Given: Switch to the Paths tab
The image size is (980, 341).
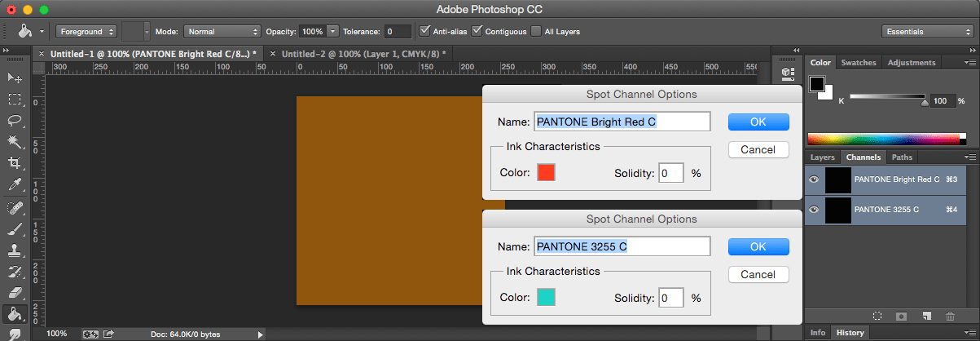Looking at the screenshot, I should click(902, 157).
